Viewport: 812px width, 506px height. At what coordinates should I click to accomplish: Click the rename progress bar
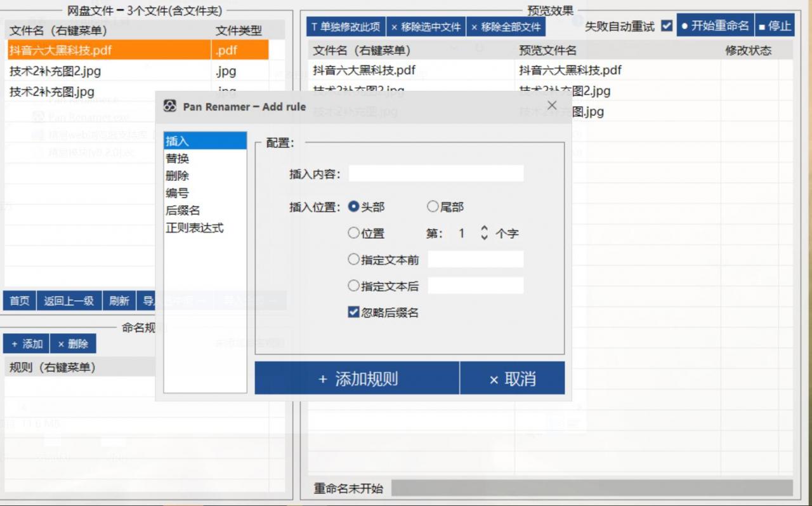coord(592,488)
